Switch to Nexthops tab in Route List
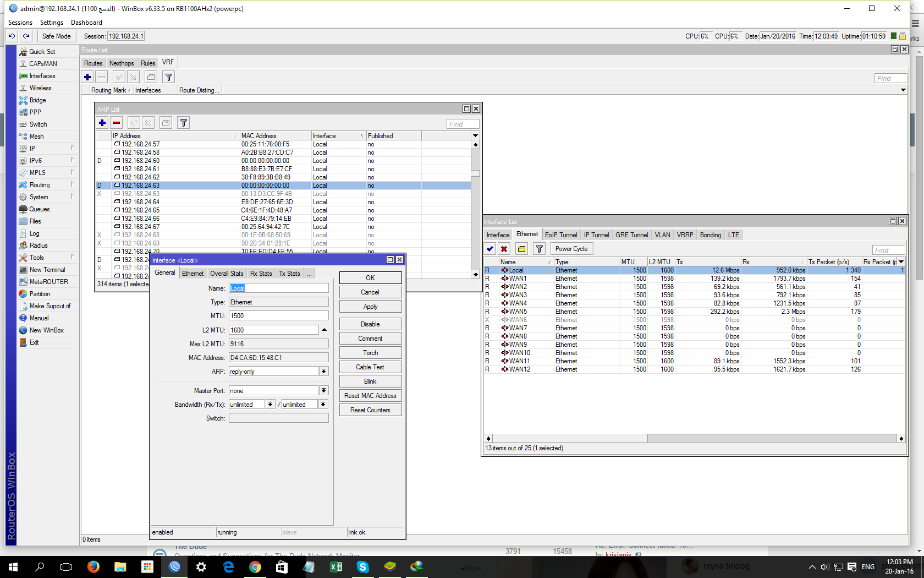This screenshot has width=924, height=578. (122, 63)
